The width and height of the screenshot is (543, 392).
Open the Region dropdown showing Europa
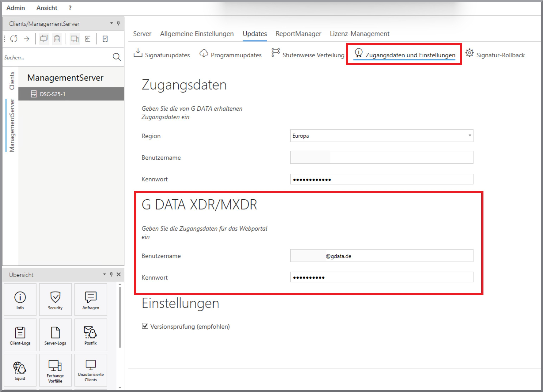click(x=382, y=135)
